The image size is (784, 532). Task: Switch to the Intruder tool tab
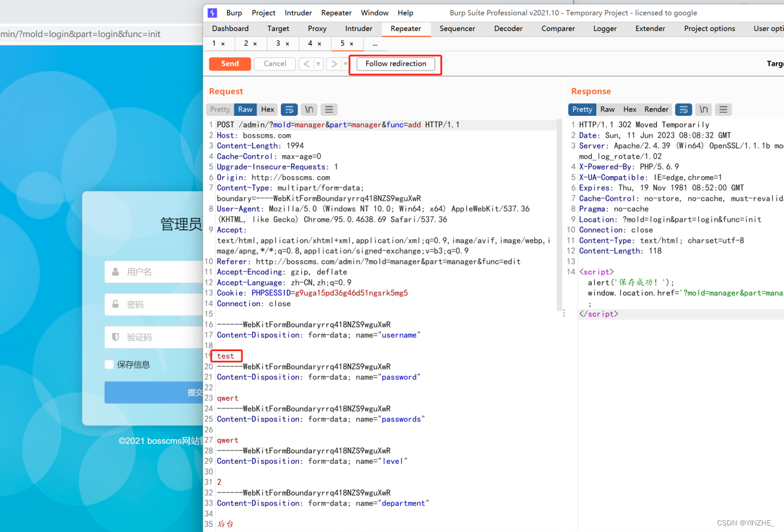pos(359,29)
